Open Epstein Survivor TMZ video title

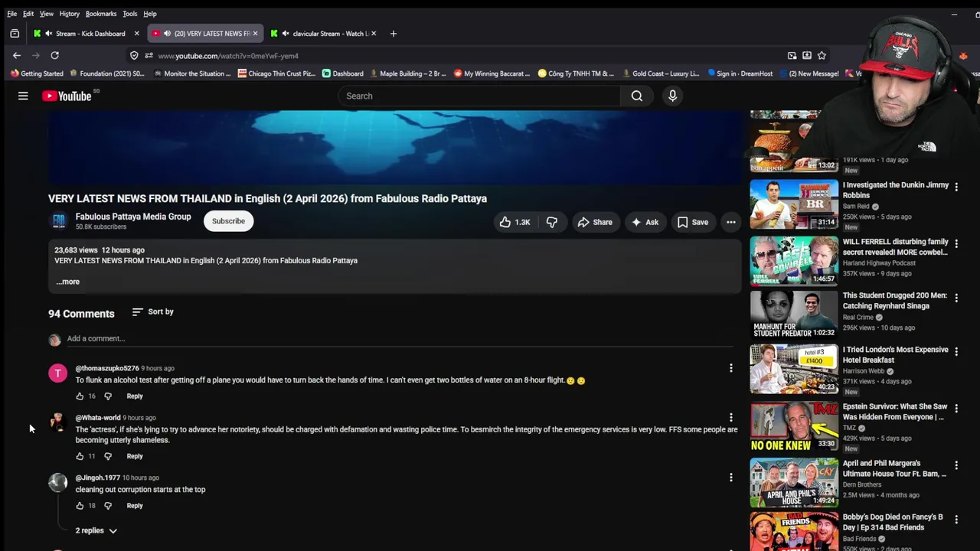point(895,412)
